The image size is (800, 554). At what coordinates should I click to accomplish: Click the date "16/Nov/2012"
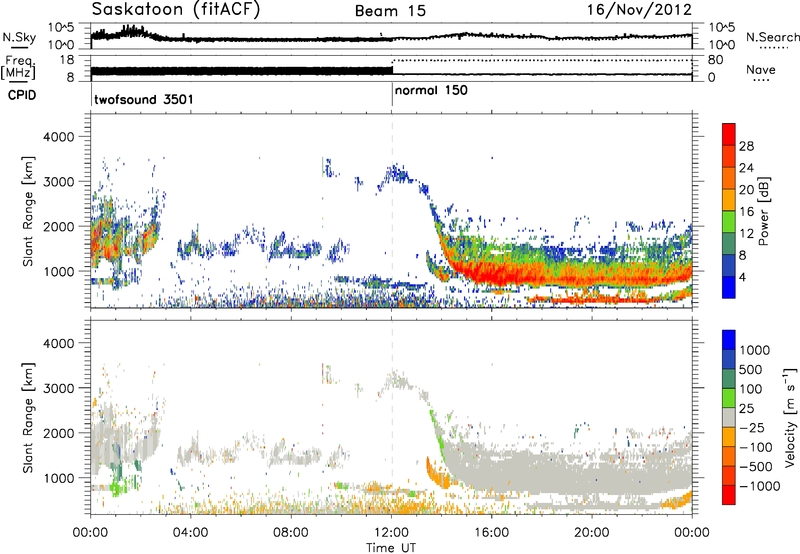pos(639,9)
